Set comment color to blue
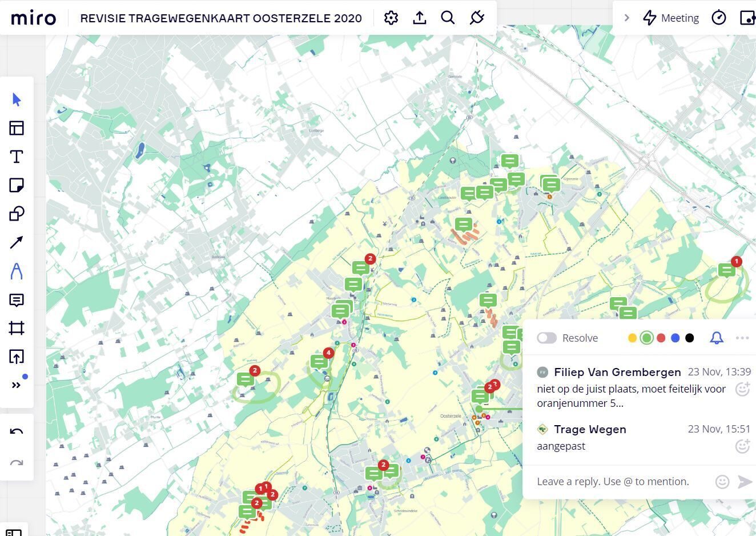 click(675, 338)
